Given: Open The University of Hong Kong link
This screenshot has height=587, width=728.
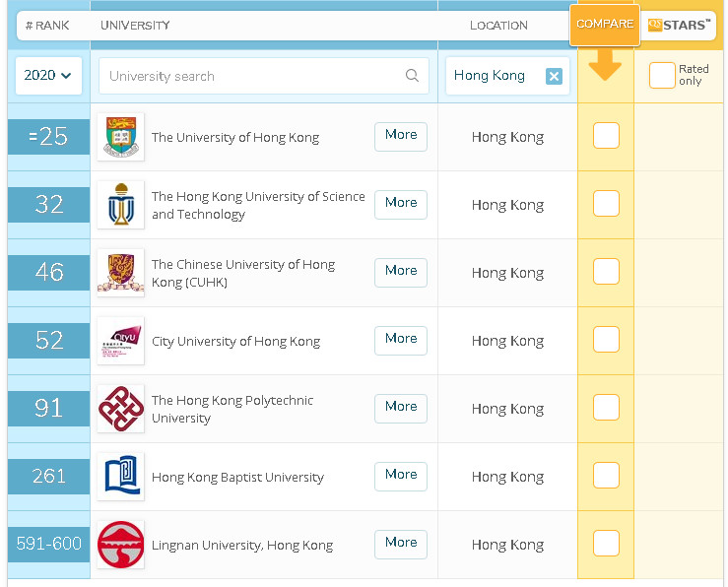Looking at the screenshot, I should [235, 137].
